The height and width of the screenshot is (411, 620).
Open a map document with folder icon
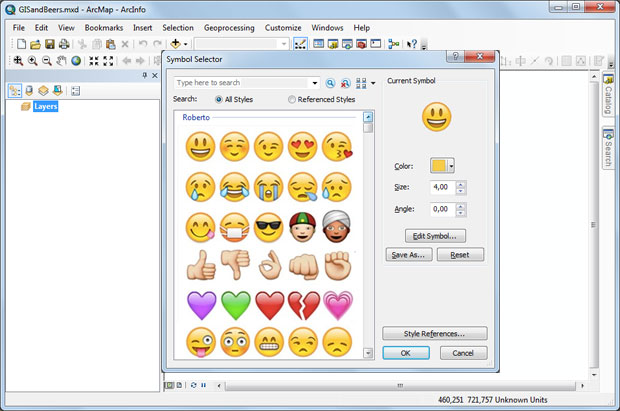[36, 44]
